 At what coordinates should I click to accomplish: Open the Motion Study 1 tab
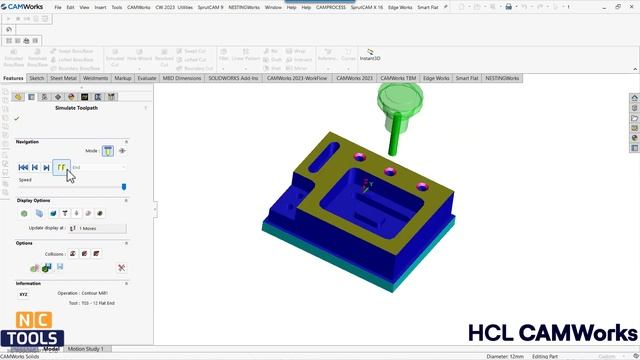pyautogui.click(x=86, y=349)
